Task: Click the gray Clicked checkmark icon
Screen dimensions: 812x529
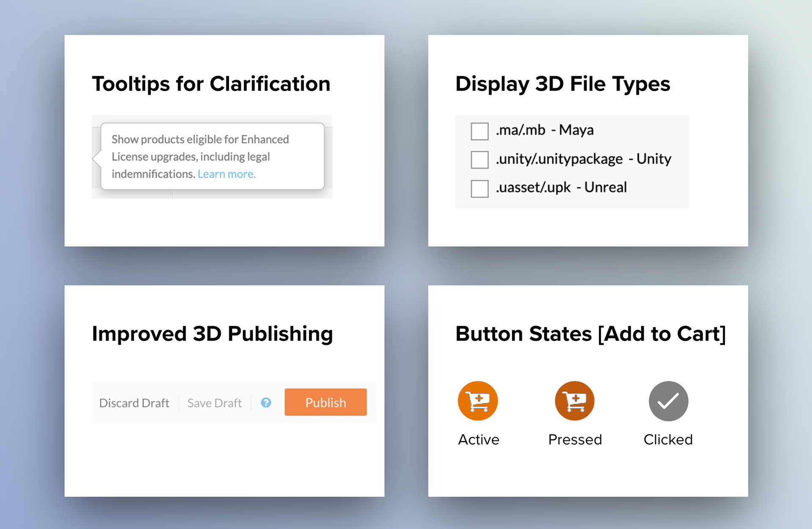Action: coord(668,401)
